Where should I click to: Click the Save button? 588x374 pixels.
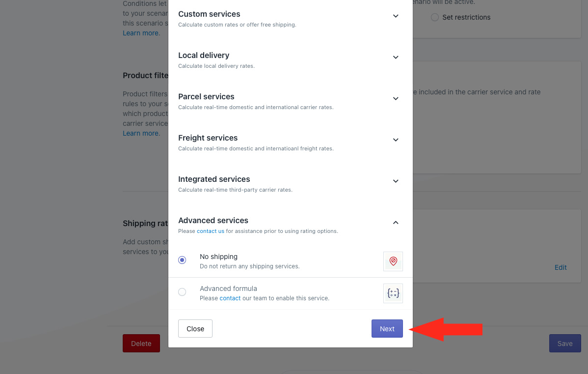pos(564,344)
